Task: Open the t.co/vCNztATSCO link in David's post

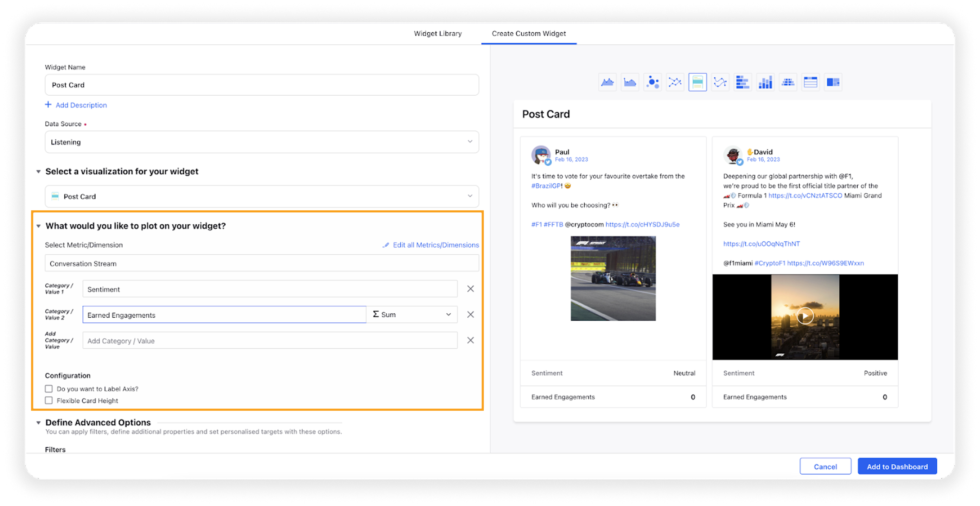Action: pos(805,196)
